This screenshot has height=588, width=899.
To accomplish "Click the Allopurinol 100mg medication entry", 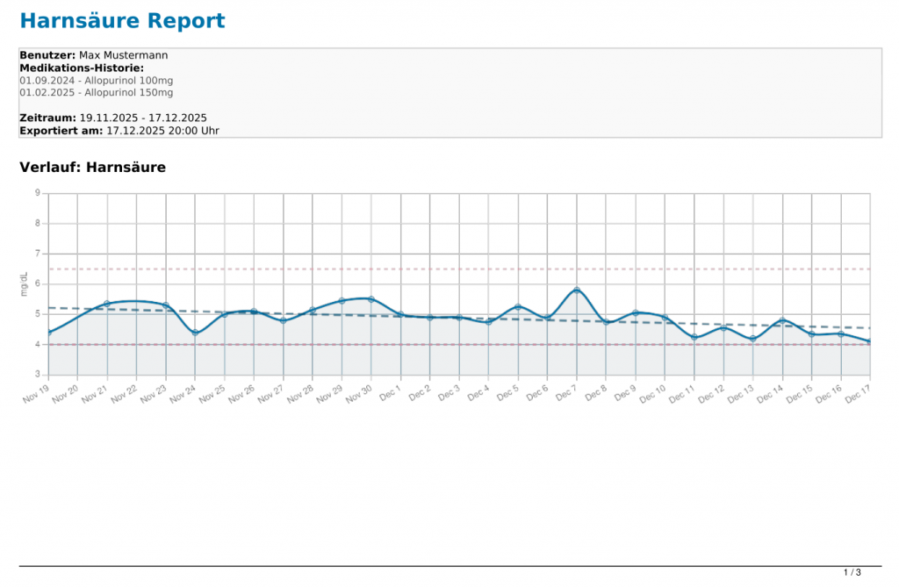I will 96,80.
